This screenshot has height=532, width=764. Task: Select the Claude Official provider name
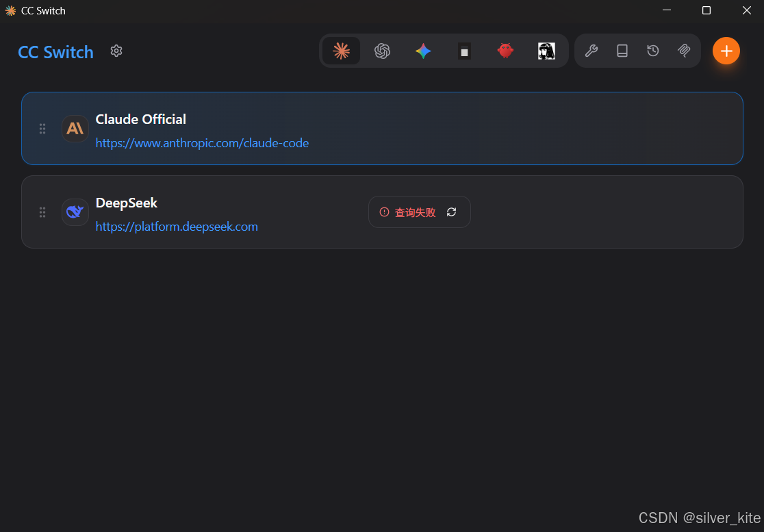[x=141, y=119]
